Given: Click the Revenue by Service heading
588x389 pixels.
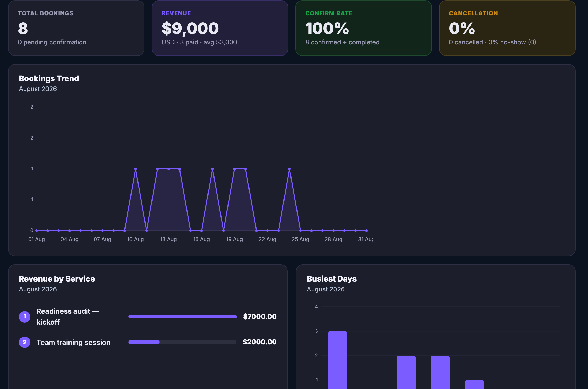Looking at the screenshot, I should tap(57, 279).
